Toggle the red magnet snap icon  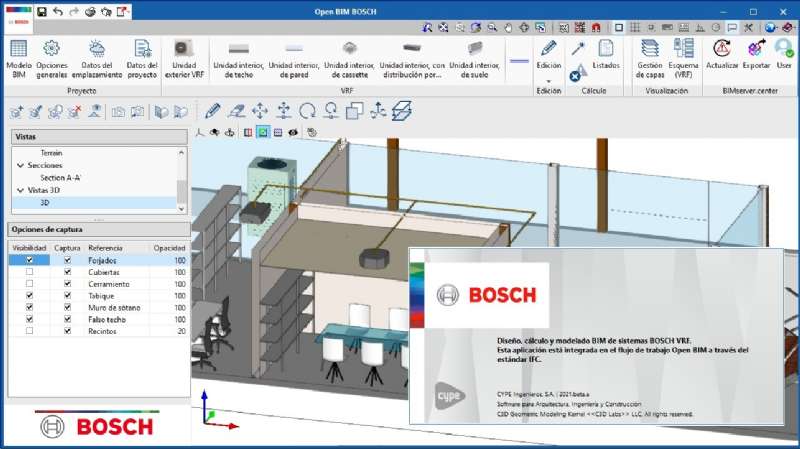pos(596,28)
